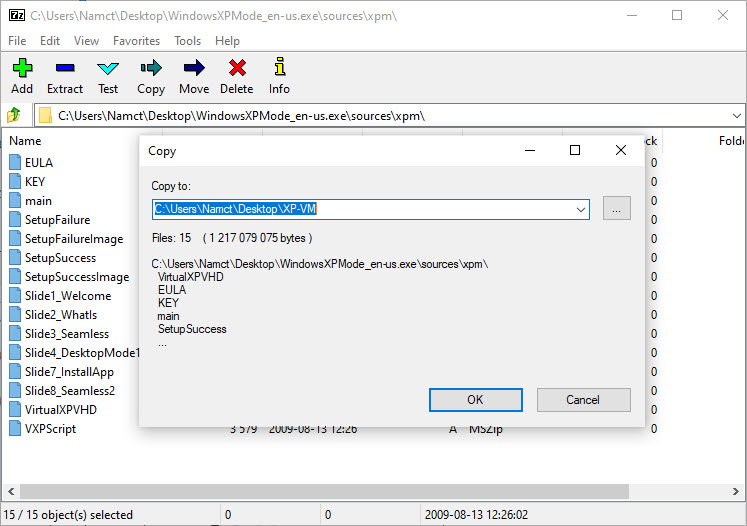This screenshot has width=747, height=526.
Task: Select the EULA file icon
Action: (15, 162)
